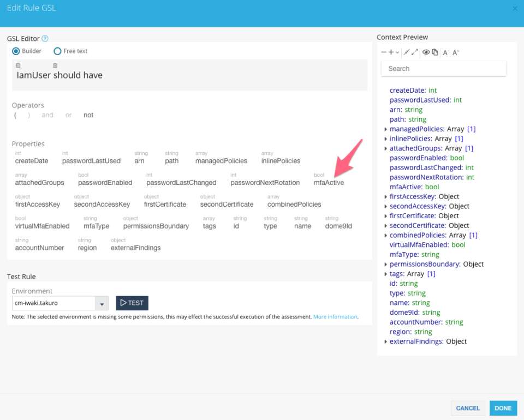524x420 pixels.
Task: Expand managedPolicies array node
Action: 385,129
